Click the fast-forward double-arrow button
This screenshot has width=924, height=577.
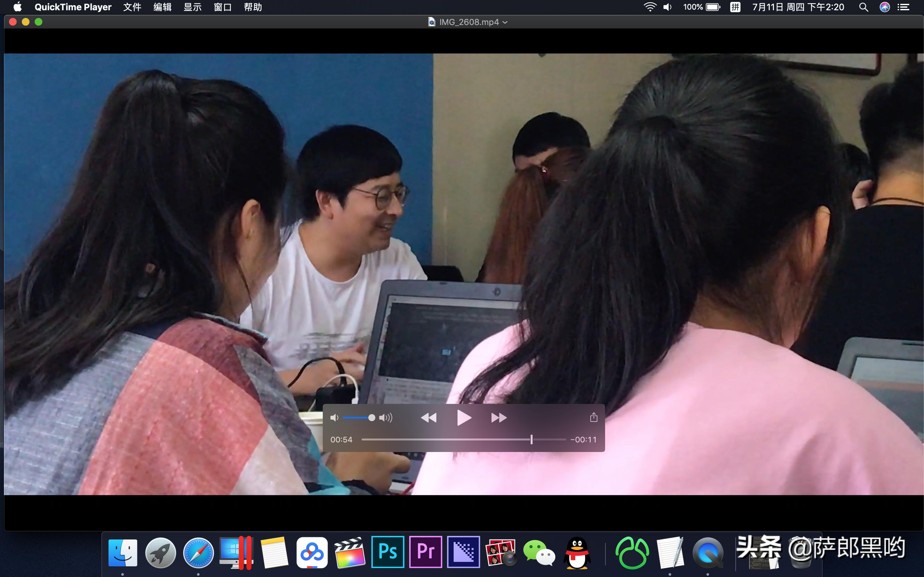click(x=499, y=417)
